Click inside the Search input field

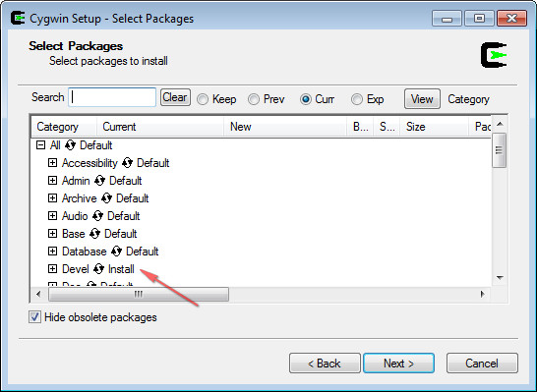112,97
